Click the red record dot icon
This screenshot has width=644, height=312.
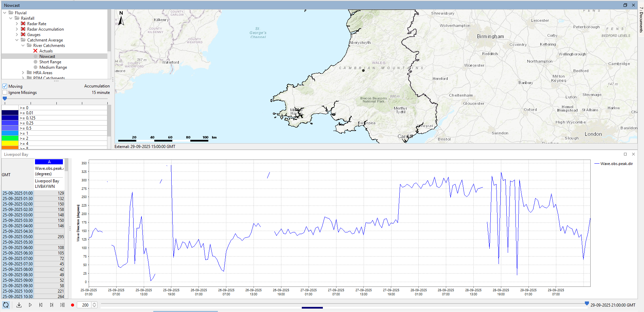click(x=72, y=305)
